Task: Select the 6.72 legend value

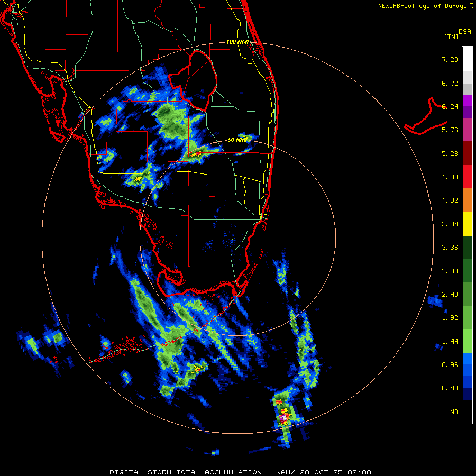Action: tap(450, 83)
